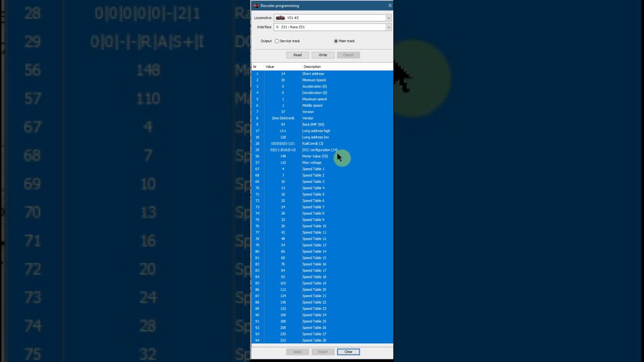This screenshot has height=362, width=644.
Task: Select the Max voltage row
Action: tap(322, 163)
